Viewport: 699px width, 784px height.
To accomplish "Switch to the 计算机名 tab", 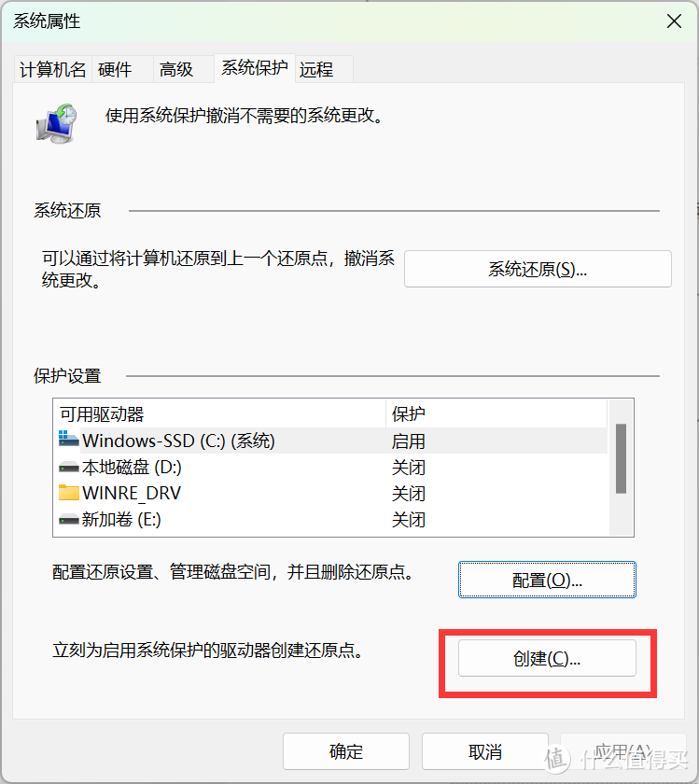I will click(x=52, y=69).
